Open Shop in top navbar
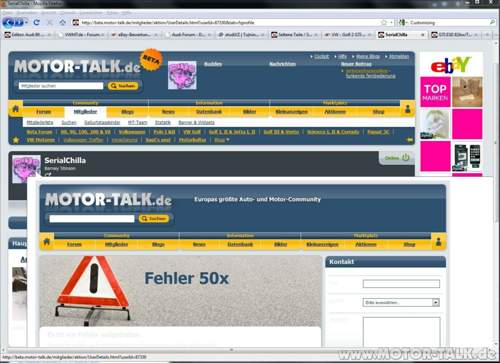 (x=378, y=112)
